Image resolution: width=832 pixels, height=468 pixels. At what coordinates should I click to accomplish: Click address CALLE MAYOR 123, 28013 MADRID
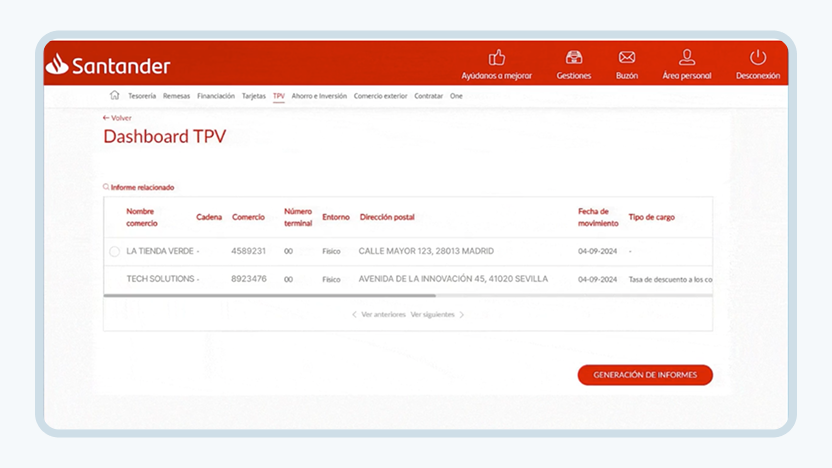pyautogui.click(x=426, y=251)
